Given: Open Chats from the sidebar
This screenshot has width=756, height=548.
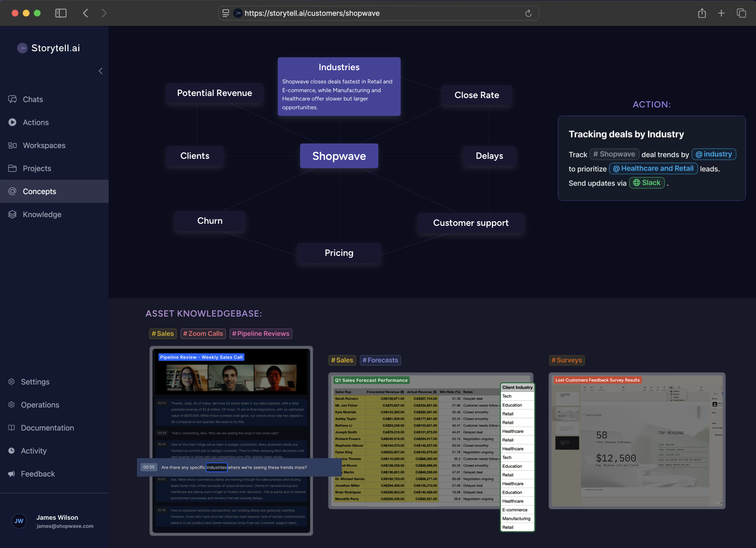Looking at the screenshot, I should point(33,99).
